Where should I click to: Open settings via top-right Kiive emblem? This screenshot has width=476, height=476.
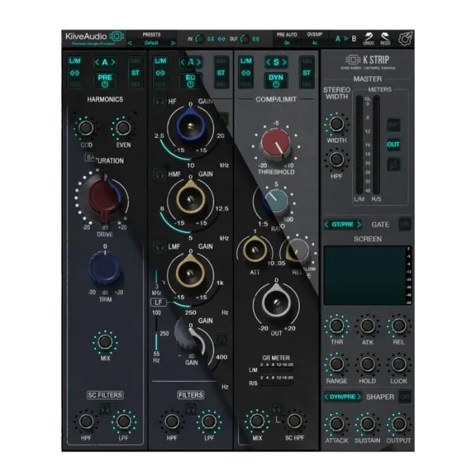[405, 37]
